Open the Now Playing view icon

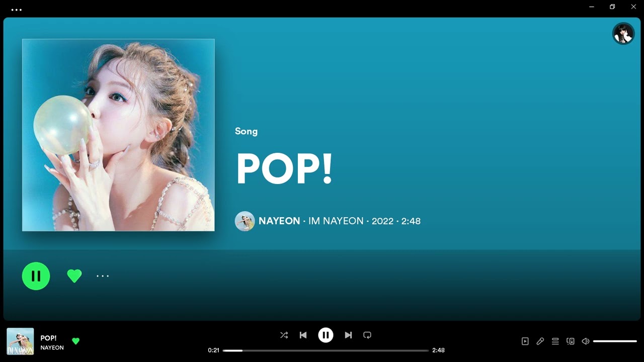[x=525, y=341]
